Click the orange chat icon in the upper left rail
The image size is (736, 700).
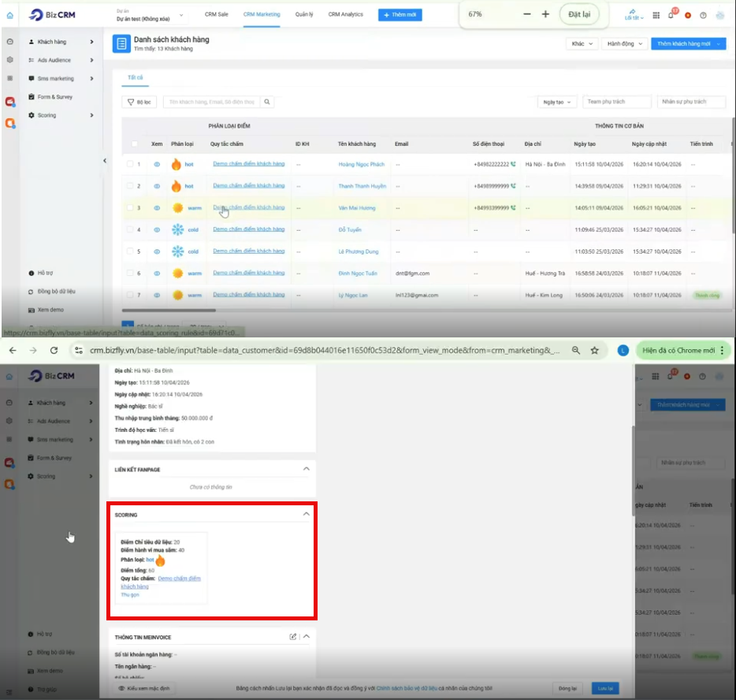click(x=10, y=124)
